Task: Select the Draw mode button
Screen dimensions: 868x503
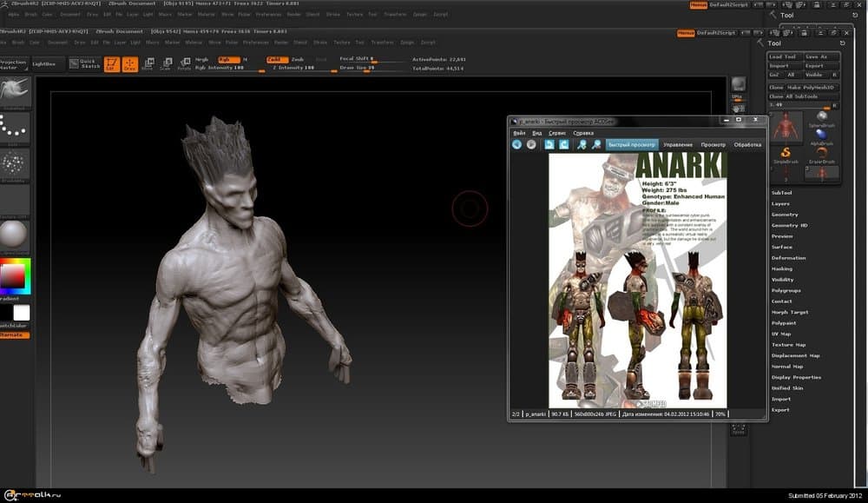Action: 129,64
